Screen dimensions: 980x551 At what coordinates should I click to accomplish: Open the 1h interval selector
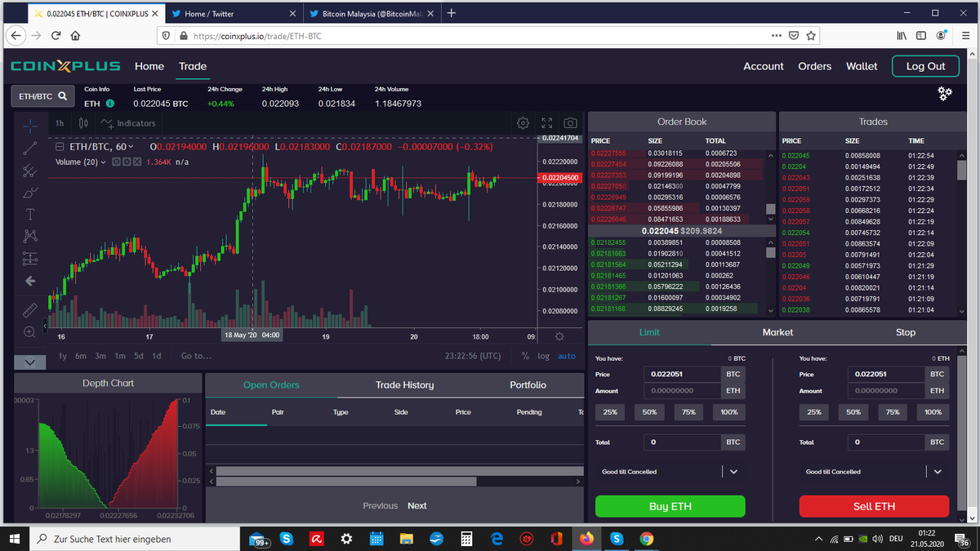click(x=60, y=123)
